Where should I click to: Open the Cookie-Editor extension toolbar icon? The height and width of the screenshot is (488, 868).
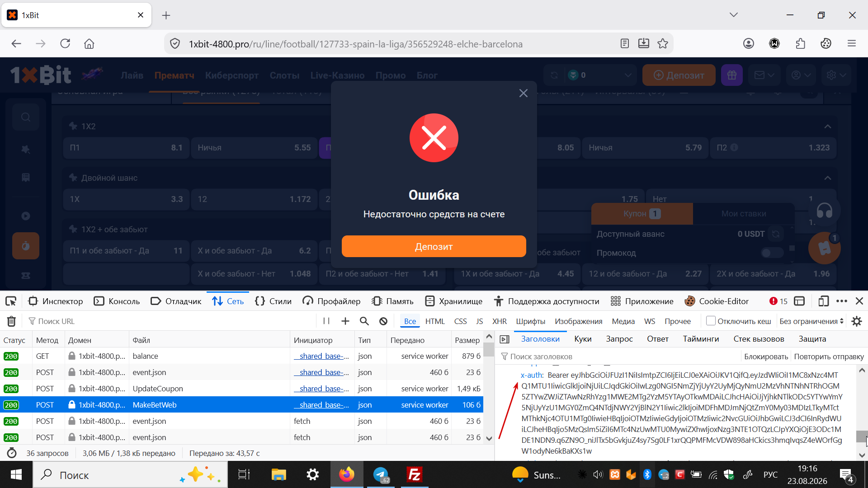pyautogui.click(x=826, y=43)
